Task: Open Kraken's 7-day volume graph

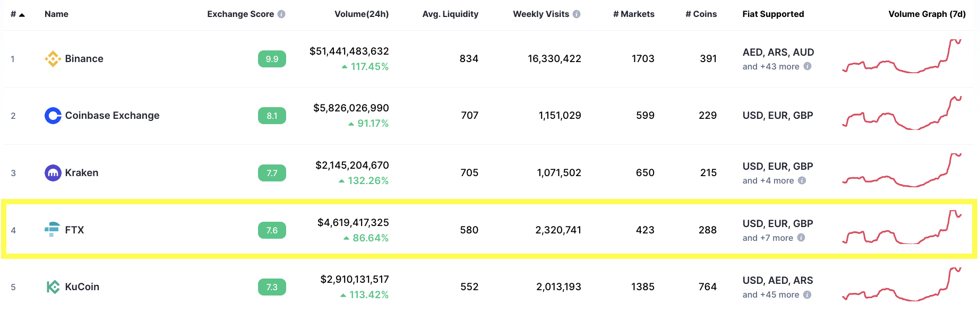Action: pyautogui.click(x=902, y=170)
